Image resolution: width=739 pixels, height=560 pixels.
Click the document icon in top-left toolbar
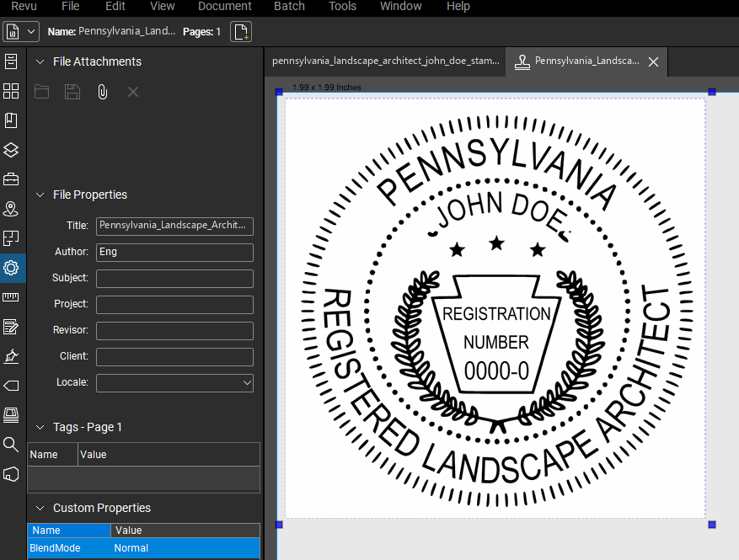tap(13, 32)
